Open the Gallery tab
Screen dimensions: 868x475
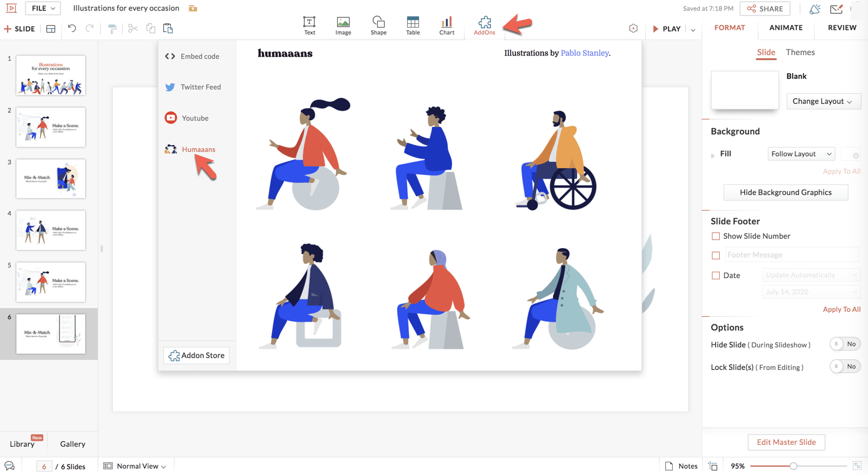pyautogui.click(x=73, y=444)
